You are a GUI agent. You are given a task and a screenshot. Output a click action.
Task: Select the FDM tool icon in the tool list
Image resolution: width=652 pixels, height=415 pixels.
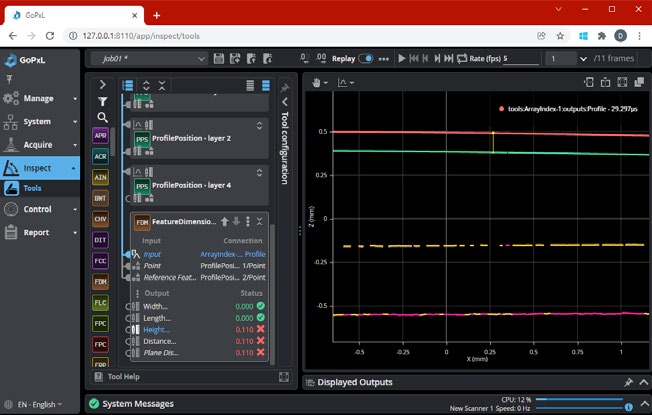point(100,282)
